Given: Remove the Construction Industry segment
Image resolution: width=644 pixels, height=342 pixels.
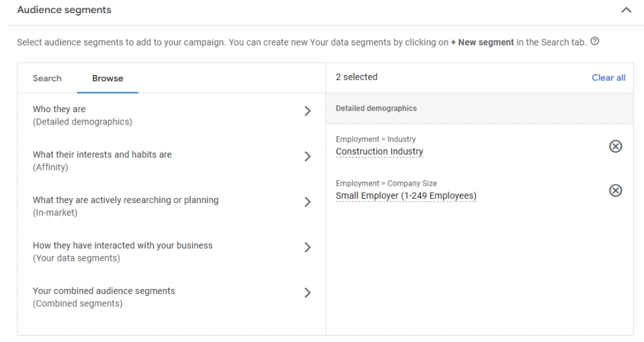Looking at the screenshot, I should click(x=616, y=146).
